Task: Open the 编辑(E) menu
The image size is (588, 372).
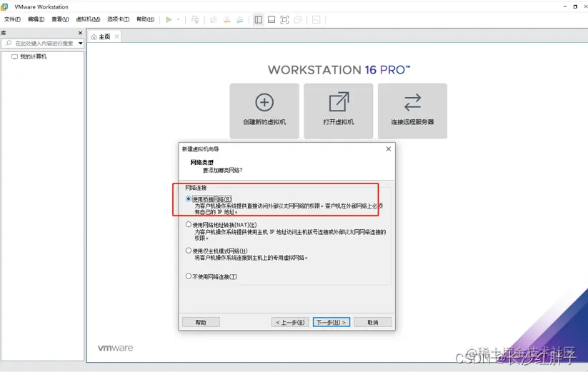Action: (x=36, y=19)
